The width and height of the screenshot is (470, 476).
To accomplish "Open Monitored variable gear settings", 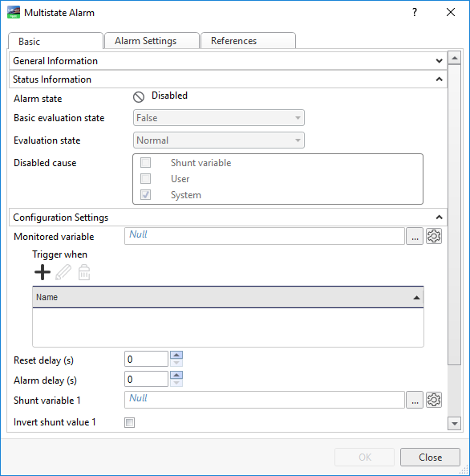I will click(x=434, y=236).
